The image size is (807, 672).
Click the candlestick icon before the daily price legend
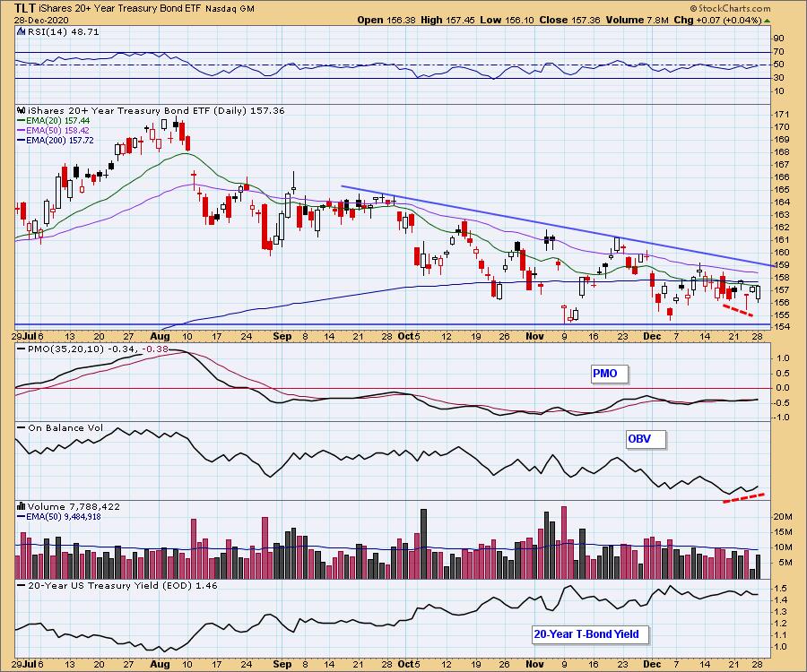click(22, 110)
